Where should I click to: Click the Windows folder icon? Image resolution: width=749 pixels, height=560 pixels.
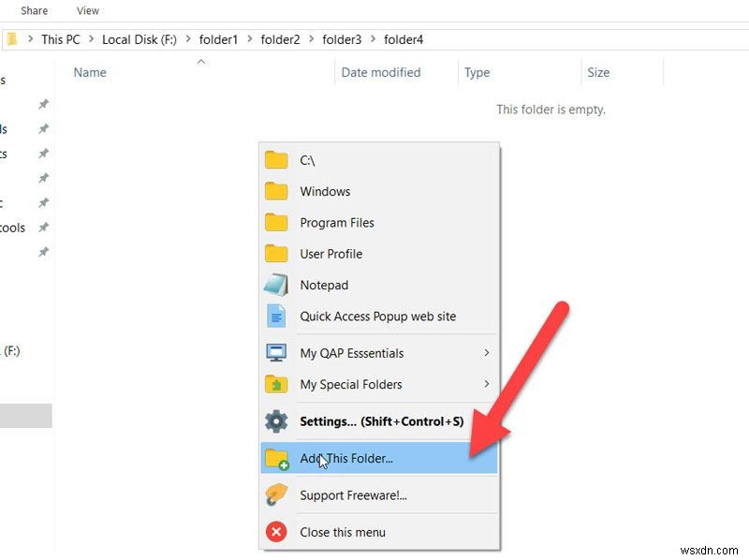(x=276, y=192)
